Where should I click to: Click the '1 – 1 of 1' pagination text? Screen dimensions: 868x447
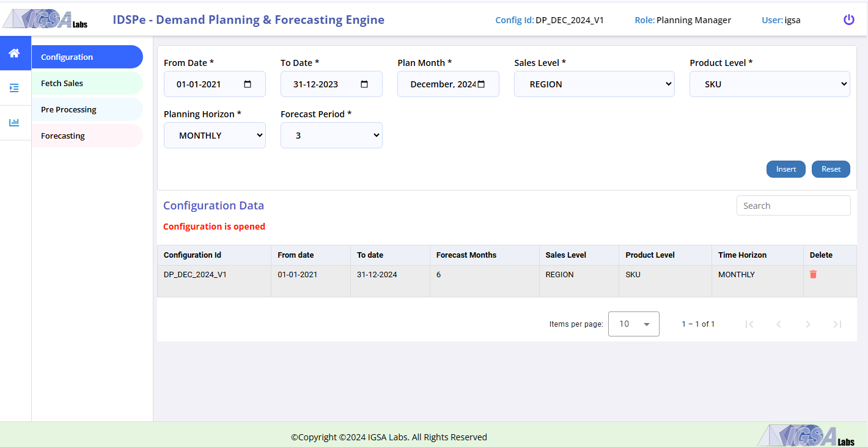(698, 324)
